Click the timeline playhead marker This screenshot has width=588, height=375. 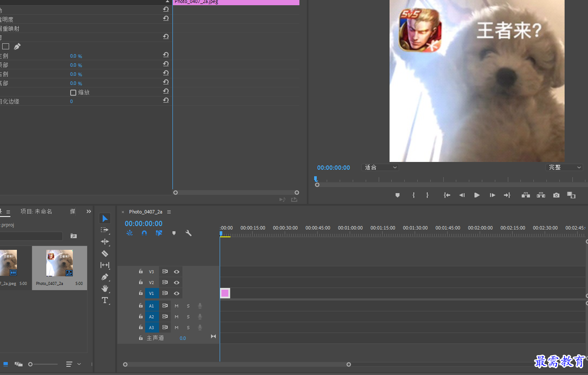click(221, 233)
